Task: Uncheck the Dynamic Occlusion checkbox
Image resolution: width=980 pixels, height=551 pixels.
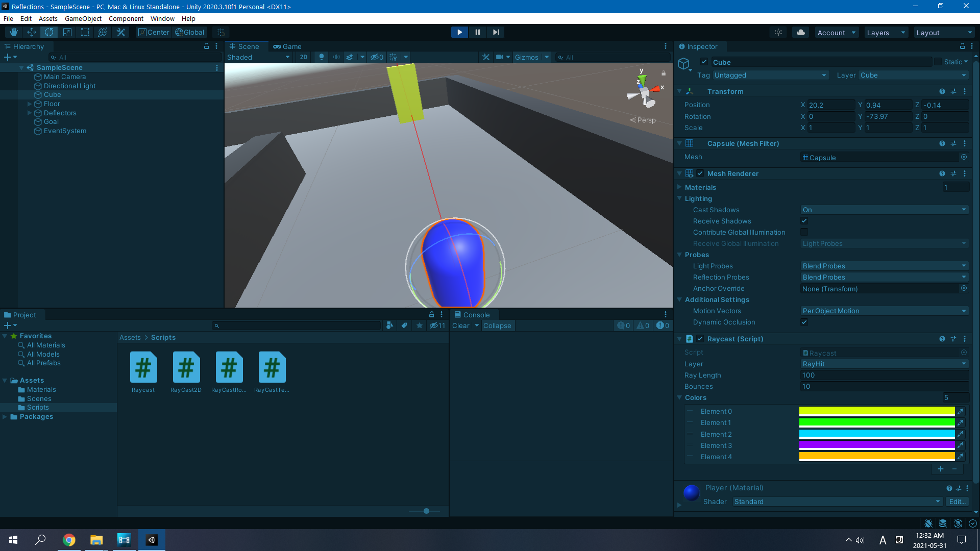Action: click(804, 322)
